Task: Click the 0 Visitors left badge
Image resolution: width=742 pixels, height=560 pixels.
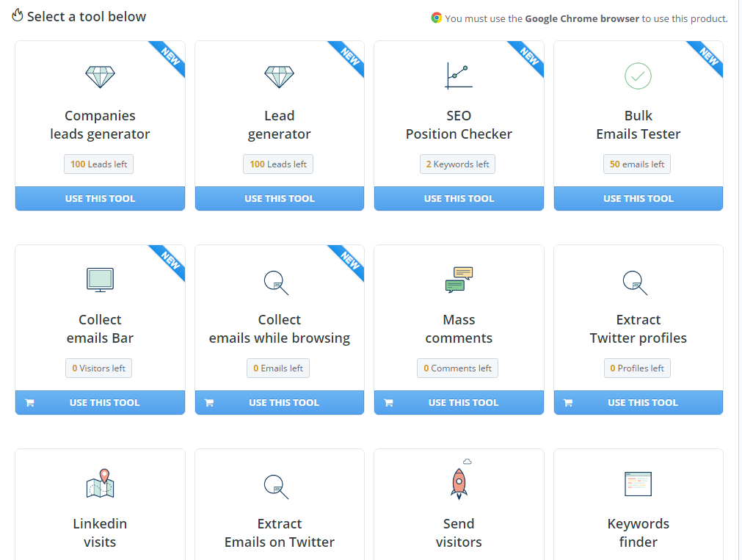Action: (x=98, y=368)
